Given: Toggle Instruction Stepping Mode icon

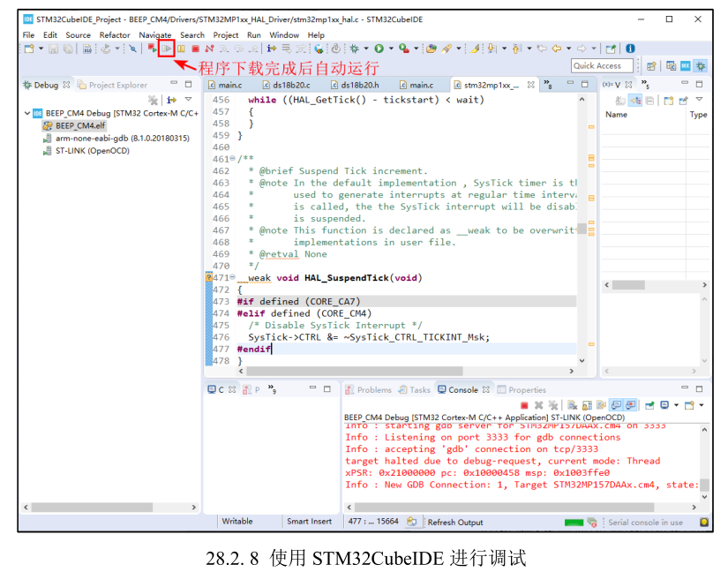Looking at the screenshot, I should pos(272,49).
